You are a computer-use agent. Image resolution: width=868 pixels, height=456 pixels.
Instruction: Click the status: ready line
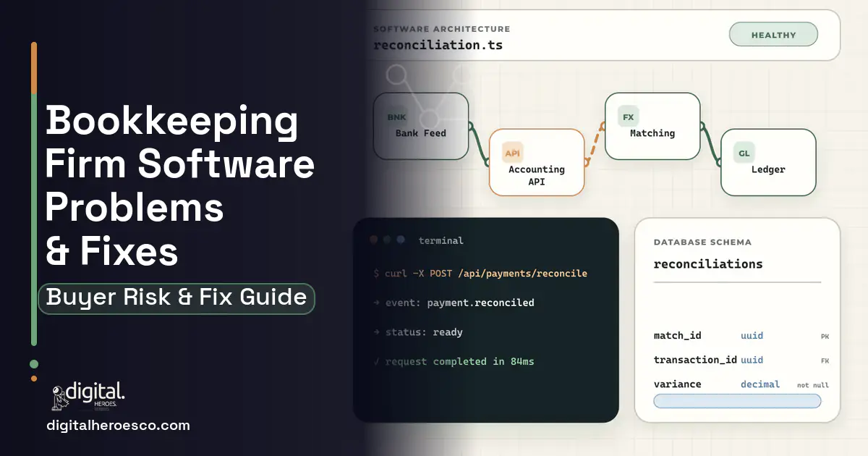coord(417,332)
